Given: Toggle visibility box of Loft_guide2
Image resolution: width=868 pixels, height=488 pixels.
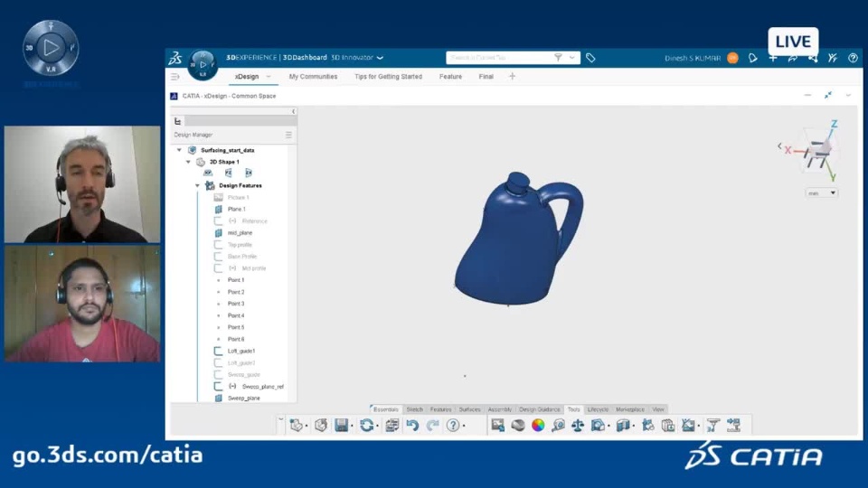Looking at the screenshot, I should coord(218,363).
